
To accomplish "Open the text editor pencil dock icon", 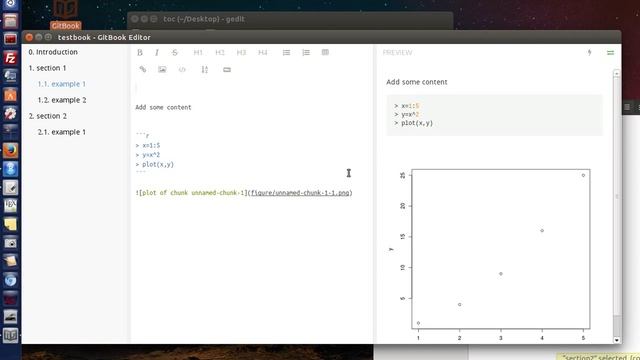I will [10, 187].
